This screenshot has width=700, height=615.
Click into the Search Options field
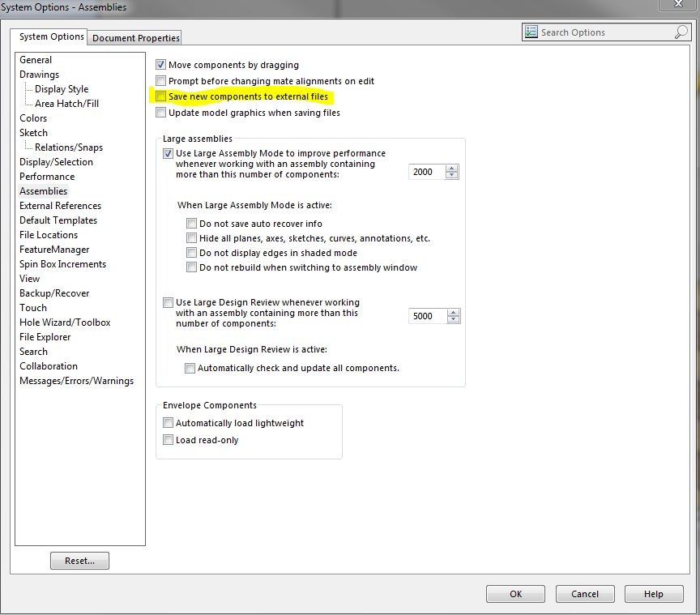[605, 32]
